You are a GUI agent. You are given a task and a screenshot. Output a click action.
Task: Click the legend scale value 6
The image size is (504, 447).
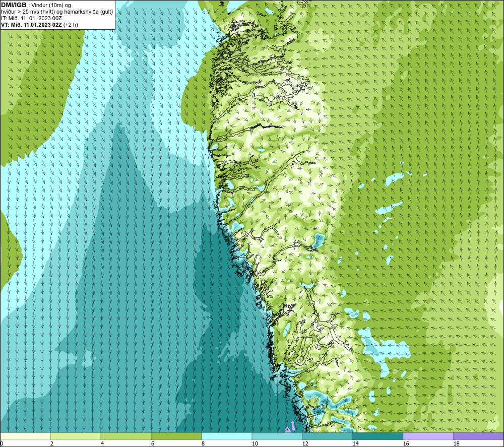point(153,444)
